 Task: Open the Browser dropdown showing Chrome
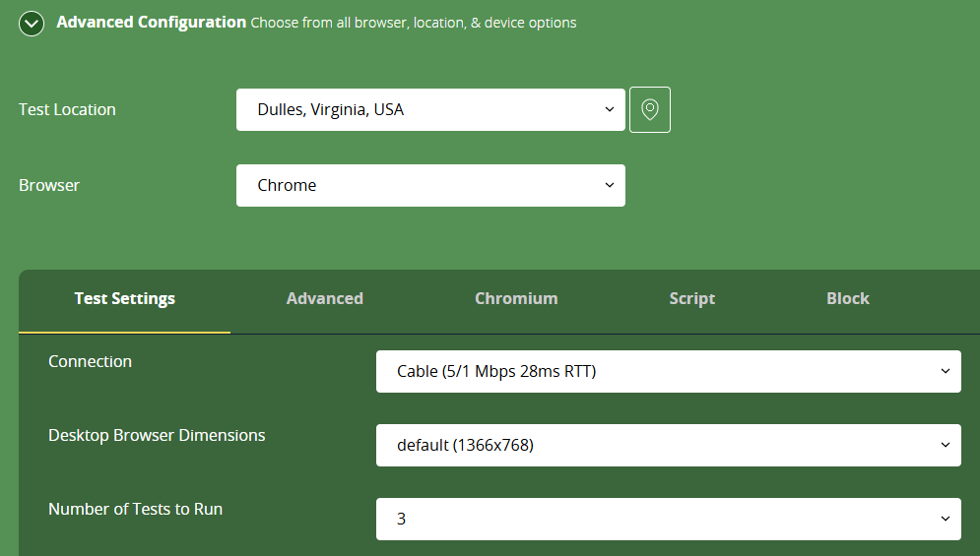pyautogui.click(x=430, y=186)
